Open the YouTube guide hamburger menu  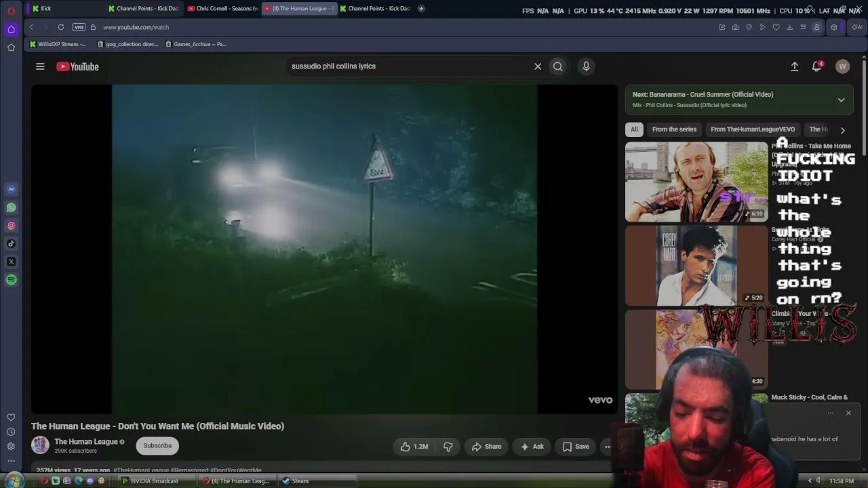[x=40, y=66]
